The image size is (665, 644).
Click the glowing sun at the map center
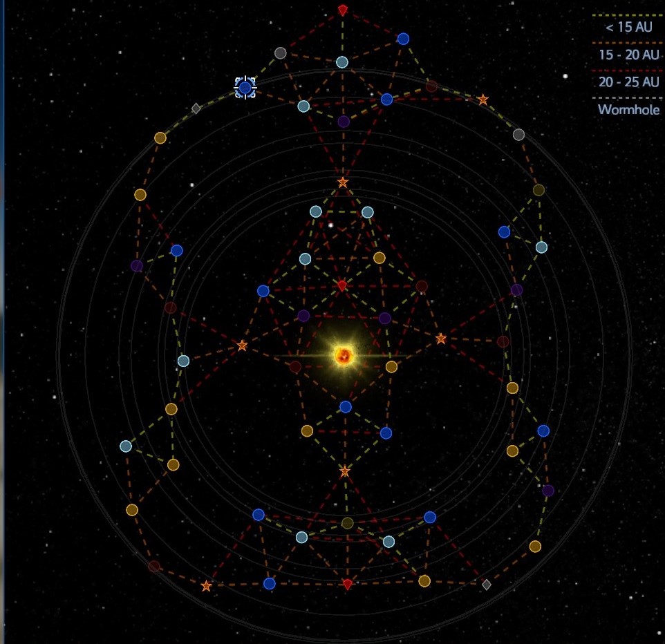[344, 356]
